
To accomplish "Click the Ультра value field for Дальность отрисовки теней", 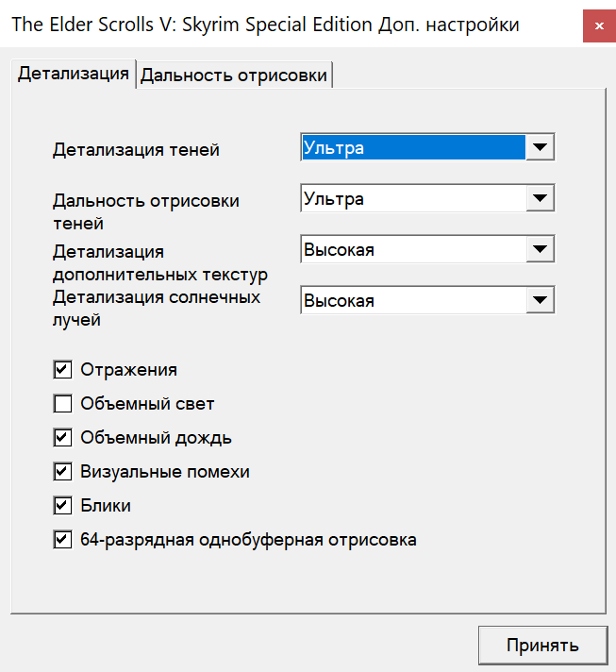I will point(413,199).
